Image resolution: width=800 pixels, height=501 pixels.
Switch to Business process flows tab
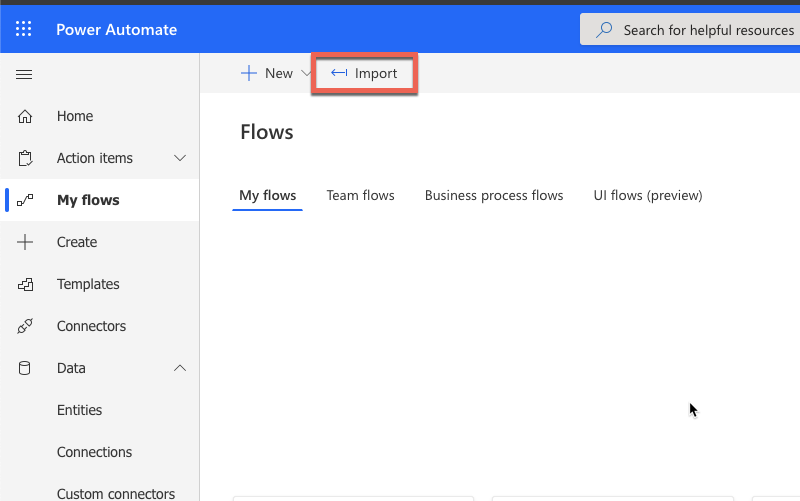[x=494, y=195]
